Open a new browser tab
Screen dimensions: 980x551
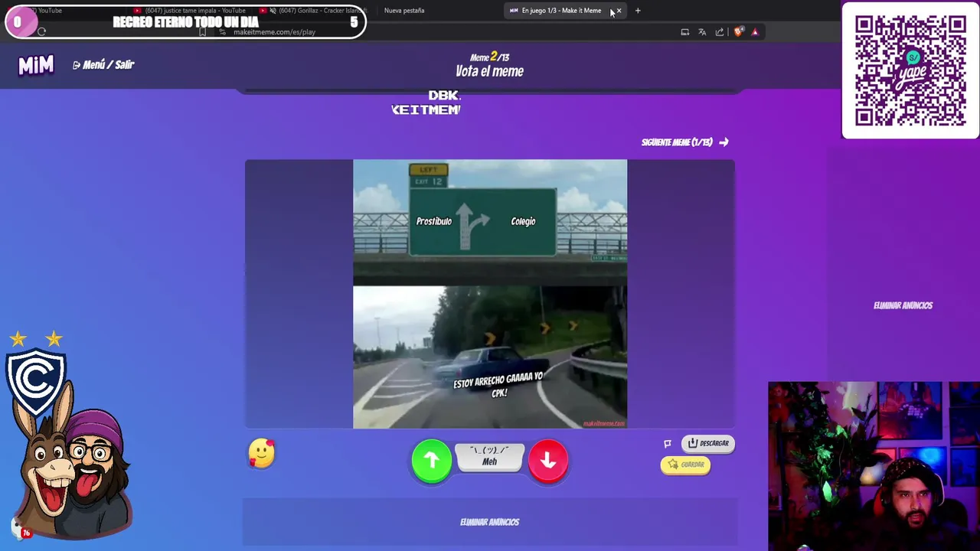pyautogui.click(x=638, y=11)
